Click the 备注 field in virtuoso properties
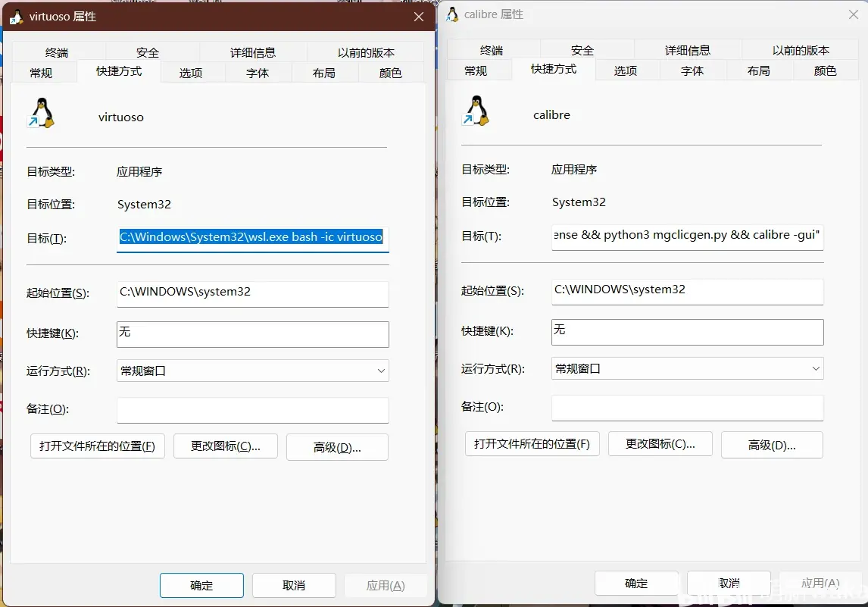Viewport: 868px width, 607px height. (x=252, y=410)
